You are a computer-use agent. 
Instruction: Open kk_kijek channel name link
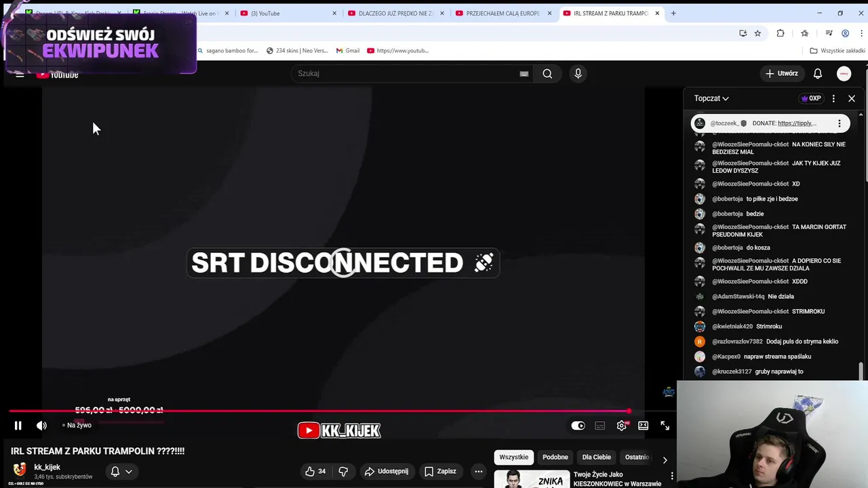click(x=47, y=467)
